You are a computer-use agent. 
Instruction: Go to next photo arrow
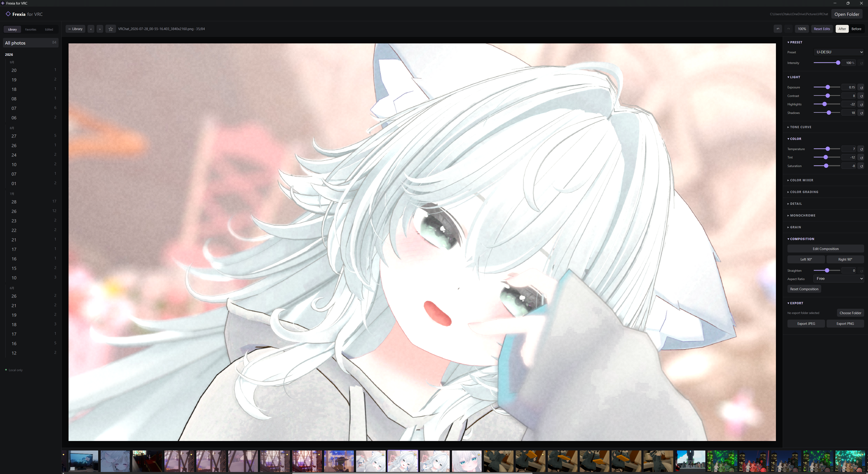100,29
